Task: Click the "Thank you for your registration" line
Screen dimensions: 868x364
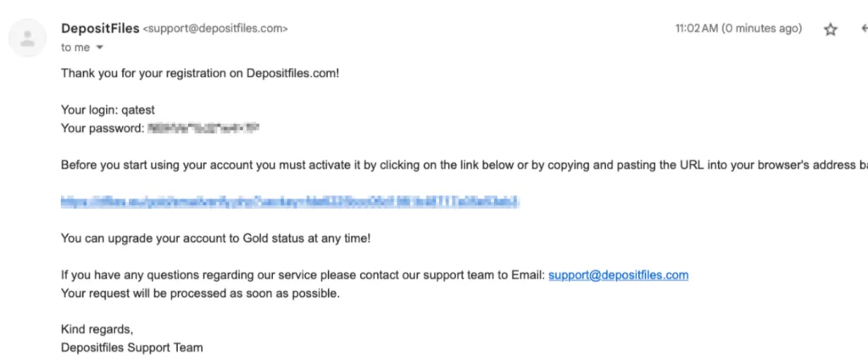Action: click(x=200, y=73)
